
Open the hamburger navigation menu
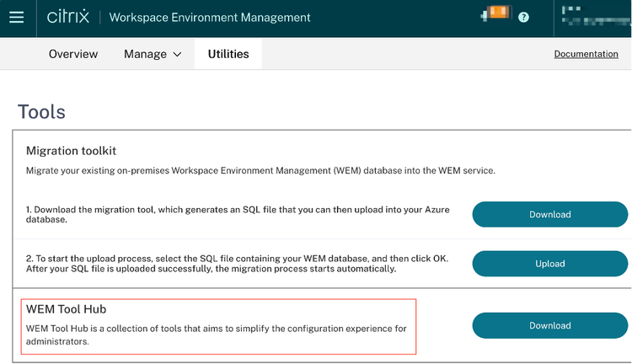coord(17,18)
